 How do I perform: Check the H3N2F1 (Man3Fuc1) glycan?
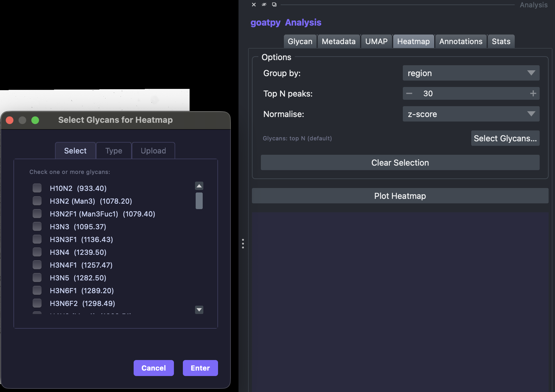[x=37, y=214]
